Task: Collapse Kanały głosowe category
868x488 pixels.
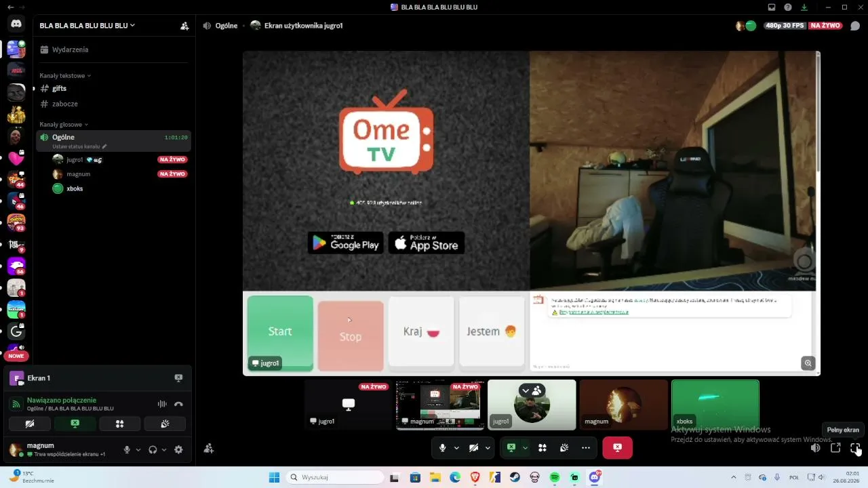Action: (64, 125)
